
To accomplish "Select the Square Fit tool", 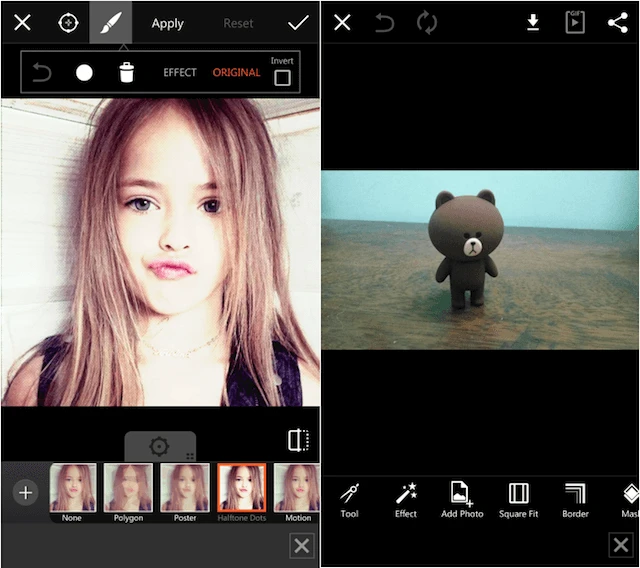I will 518,498.
